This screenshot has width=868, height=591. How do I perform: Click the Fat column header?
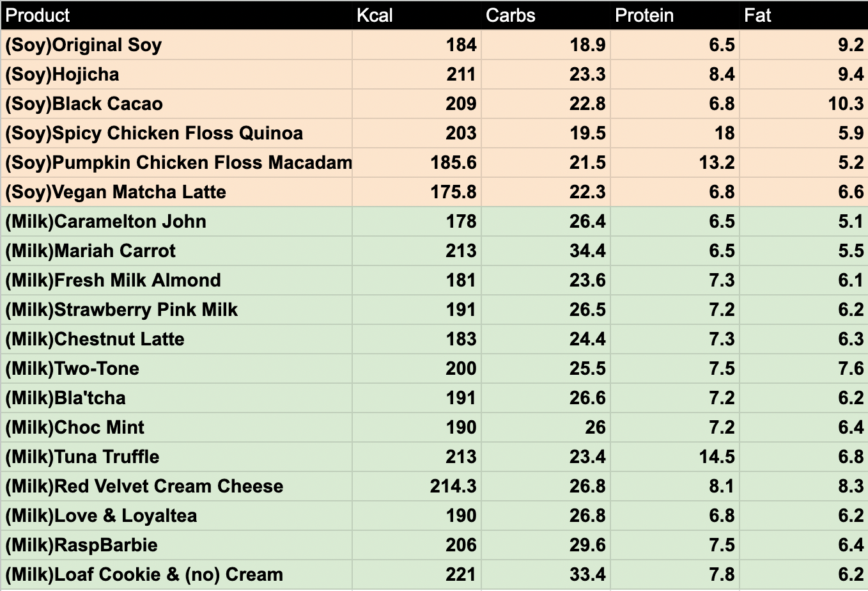pos(803,15)
